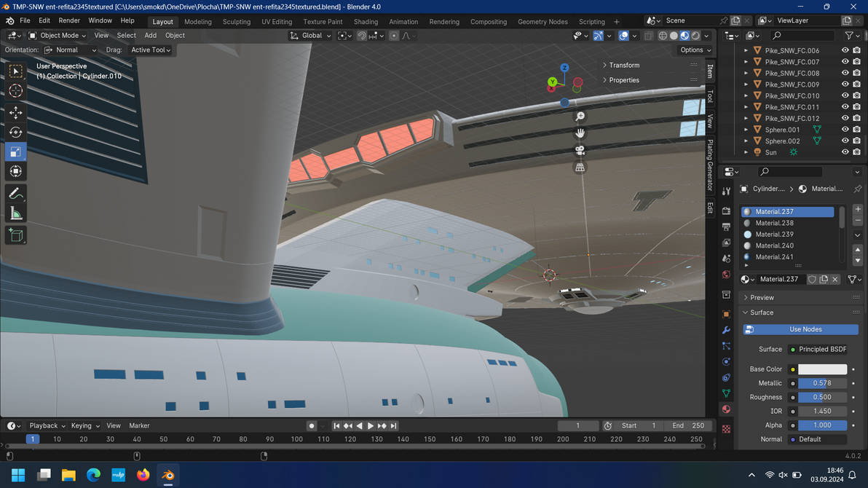Open the Drag Active Tool dropdown
The width and height of the screenshot is (868, 488).
[151, 50]
